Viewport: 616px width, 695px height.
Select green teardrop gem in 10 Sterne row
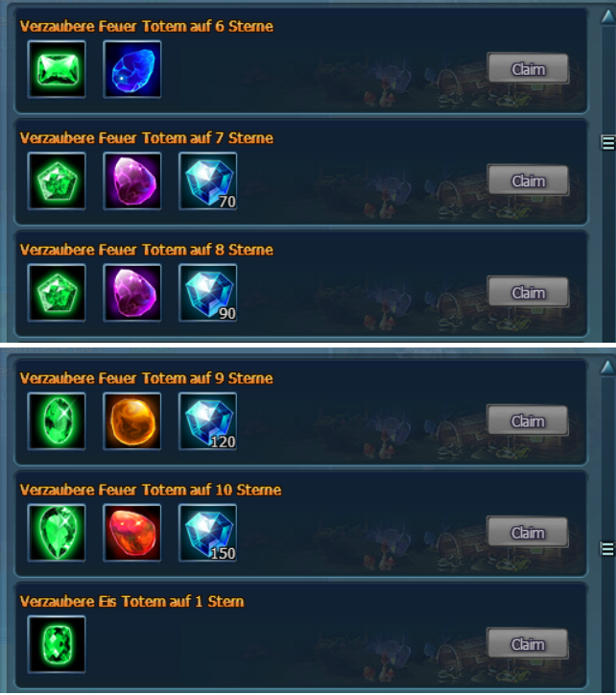tap(57, 533)
